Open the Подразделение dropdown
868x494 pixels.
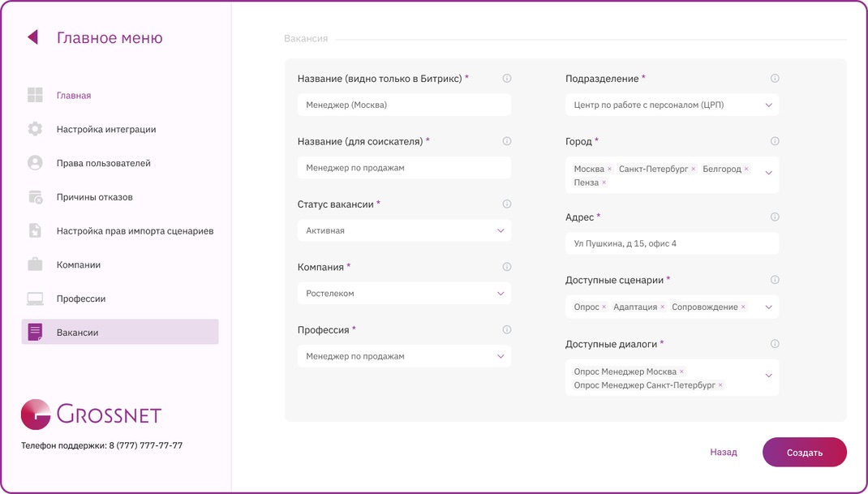(x=672, y=105)
